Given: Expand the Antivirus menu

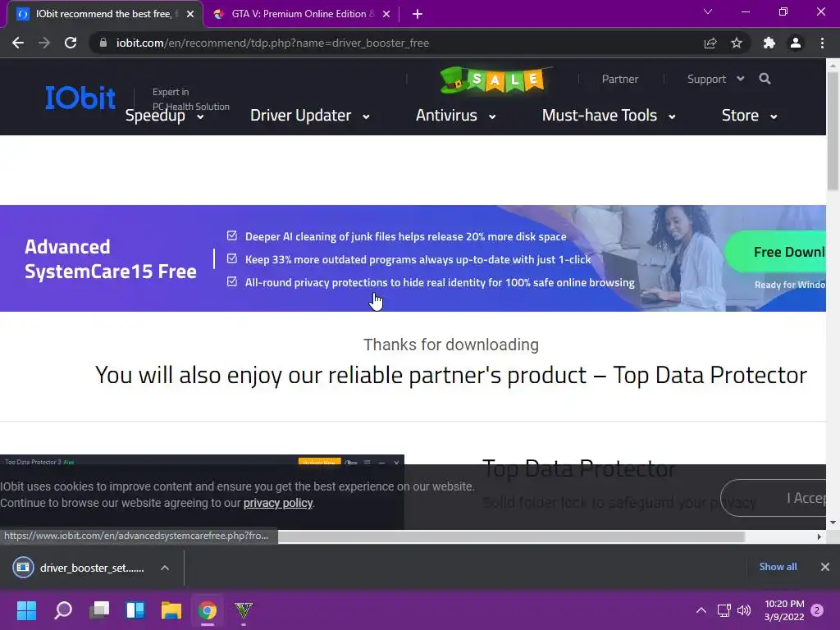Looking at the screenshot, I should click(x=456, y=116).
